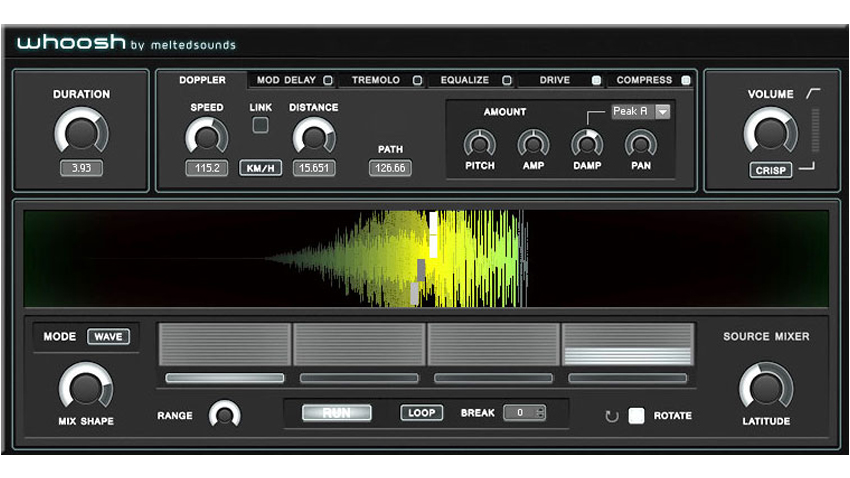Click the Mix Shape knob
This screenshot has height=478, width=850.
pyautogui.click(x=86, y=387)
